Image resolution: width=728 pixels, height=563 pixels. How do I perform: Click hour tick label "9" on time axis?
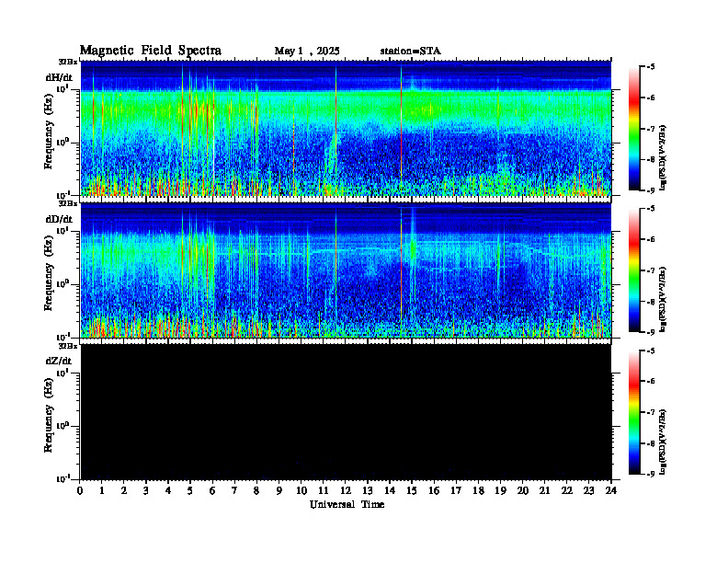coord(279,491)
